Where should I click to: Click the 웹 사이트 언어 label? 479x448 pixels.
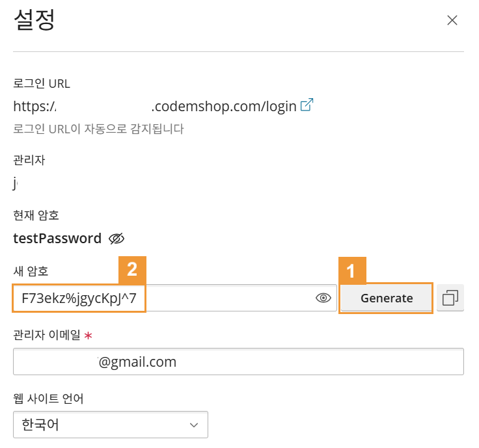[x=48, y=398]
